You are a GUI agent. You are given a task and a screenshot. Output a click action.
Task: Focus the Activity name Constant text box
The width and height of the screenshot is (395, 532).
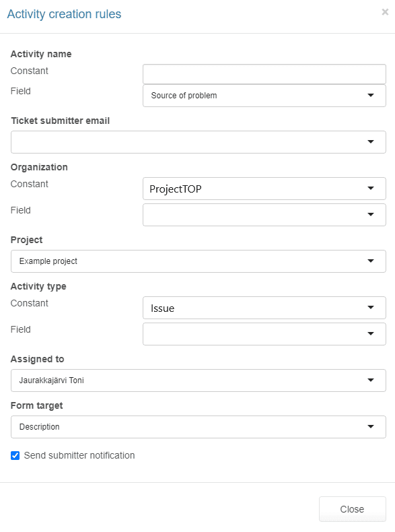pos(264,74)
